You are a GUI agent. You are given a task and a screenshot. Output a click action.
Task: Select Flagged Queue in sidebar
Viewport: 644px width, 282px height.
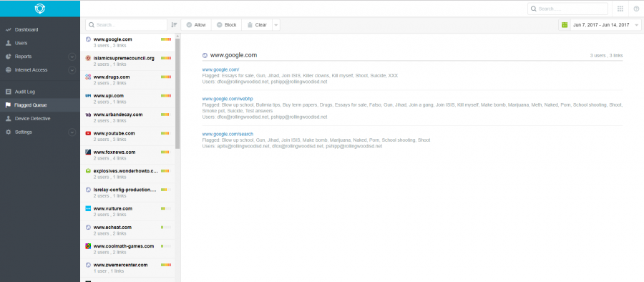tap(40, 105)
